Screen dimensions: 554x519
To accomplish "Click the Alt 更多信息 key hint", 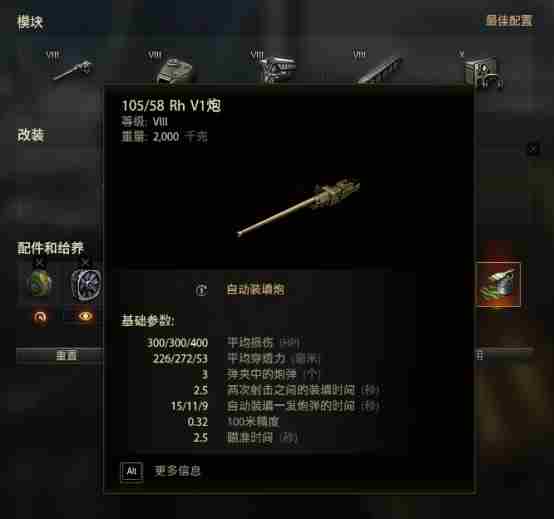I will tap(161, 471).
